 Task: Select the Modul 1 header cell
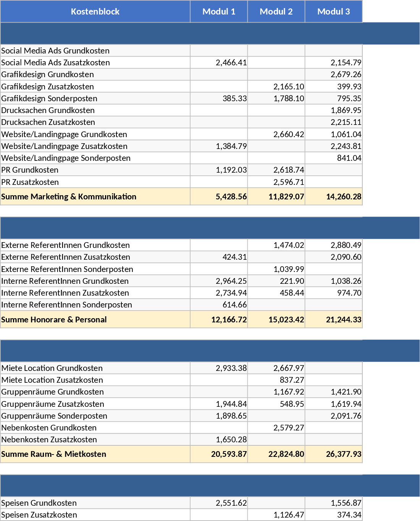tap(219, 11)
